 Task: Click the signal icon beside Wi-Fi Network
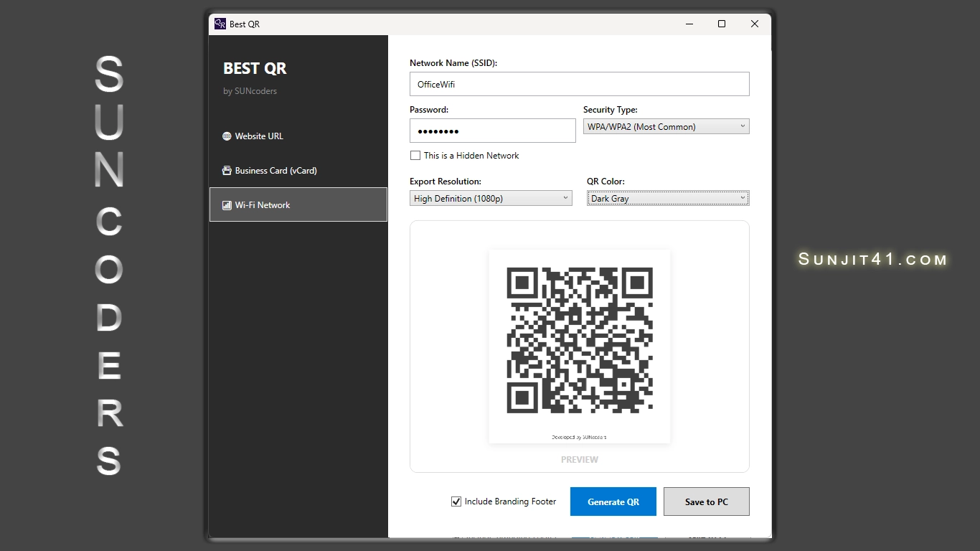tap(227, 205)
